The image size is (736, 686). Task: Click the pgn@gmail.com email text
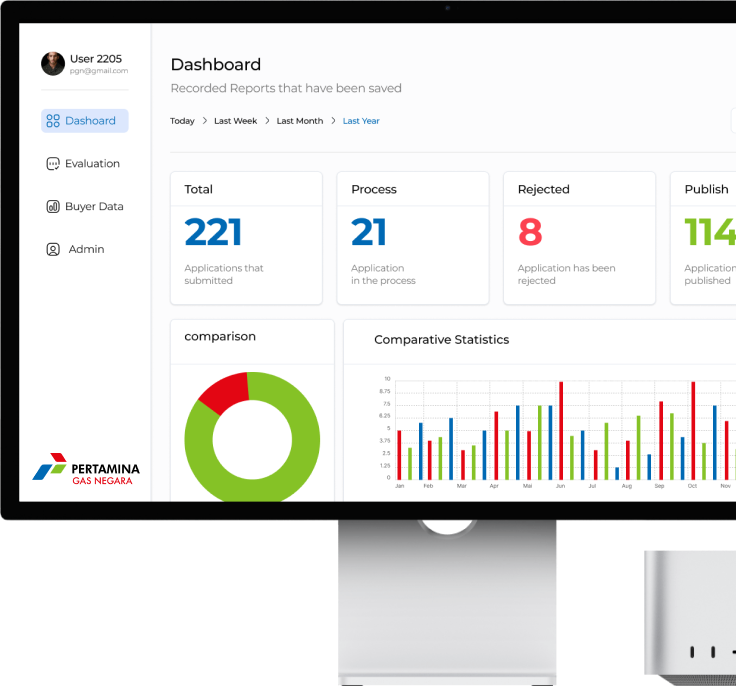click(99, 71)
